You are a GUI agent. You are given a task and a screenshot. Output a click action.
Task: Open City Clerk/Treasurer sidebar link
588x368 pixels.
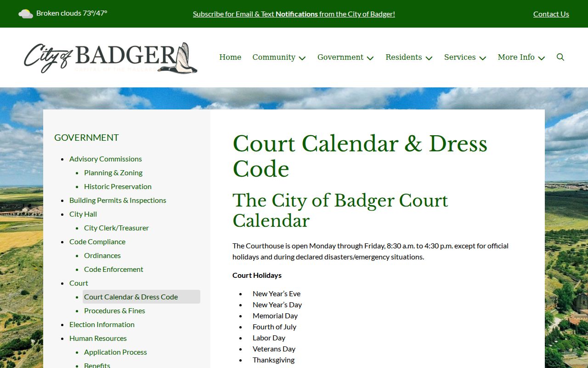click(x=116, y=228)
